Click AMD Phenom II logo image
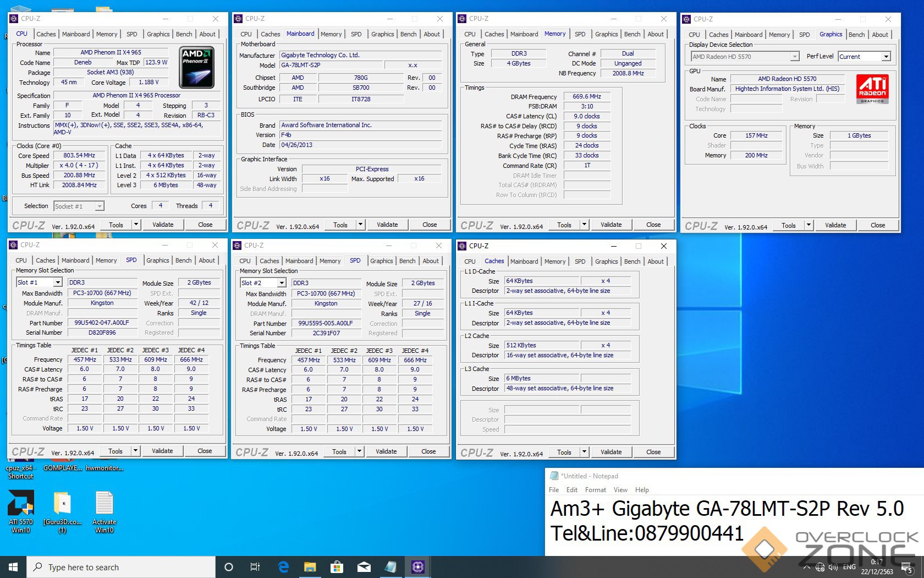The height and width of the screenshot is (578, 924). coord(196,68)
